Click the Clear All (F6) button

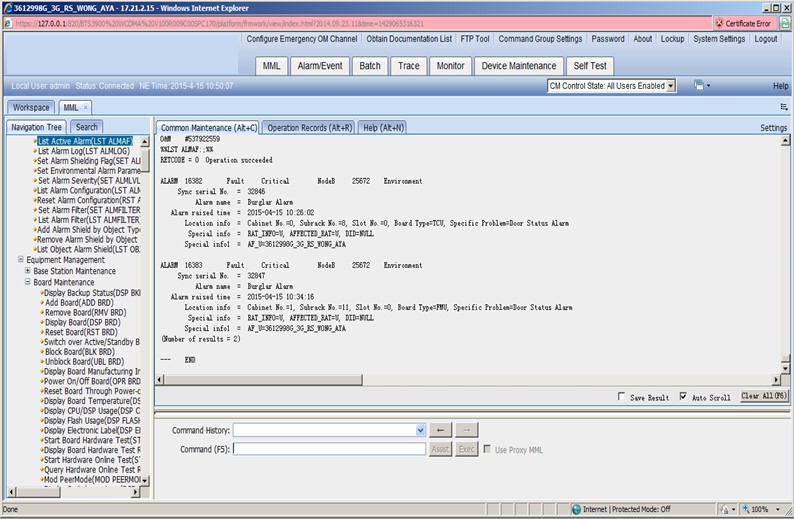(764, 397)
